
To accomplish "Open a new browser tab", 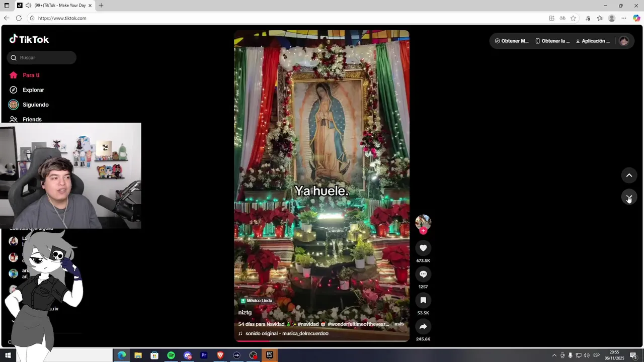I will click(101, 6).
